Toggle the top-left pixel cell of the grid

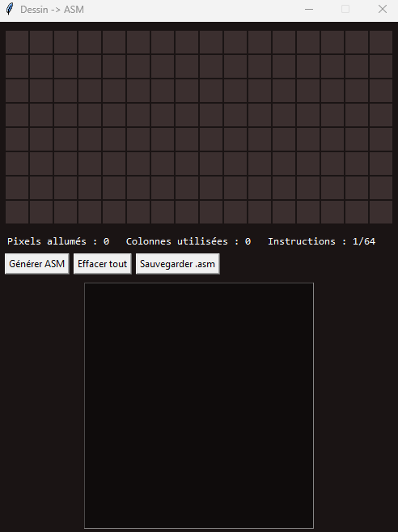(17, 42)
